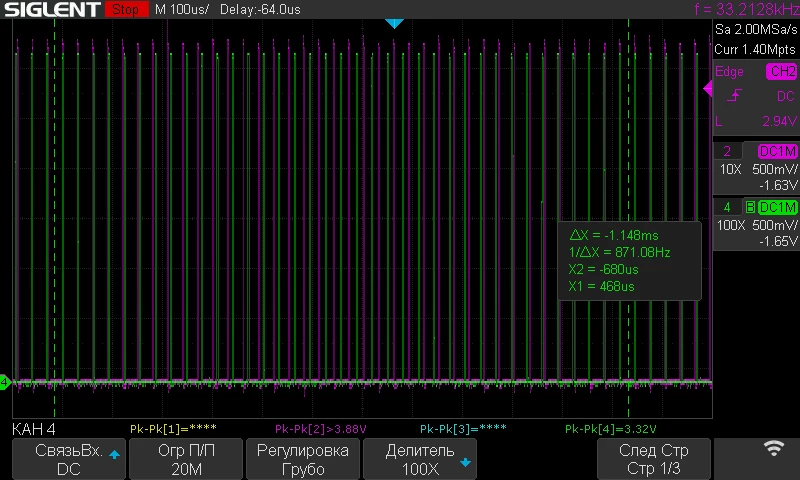Click the magenta trigger level arrow

[x=708, y=88]
